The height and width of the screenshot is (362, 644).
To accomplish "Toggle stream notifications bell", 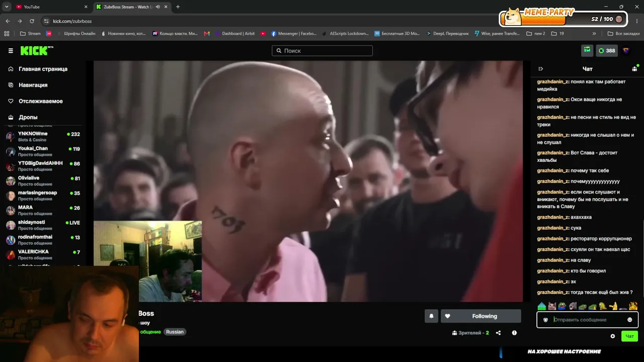I will 431,316.
